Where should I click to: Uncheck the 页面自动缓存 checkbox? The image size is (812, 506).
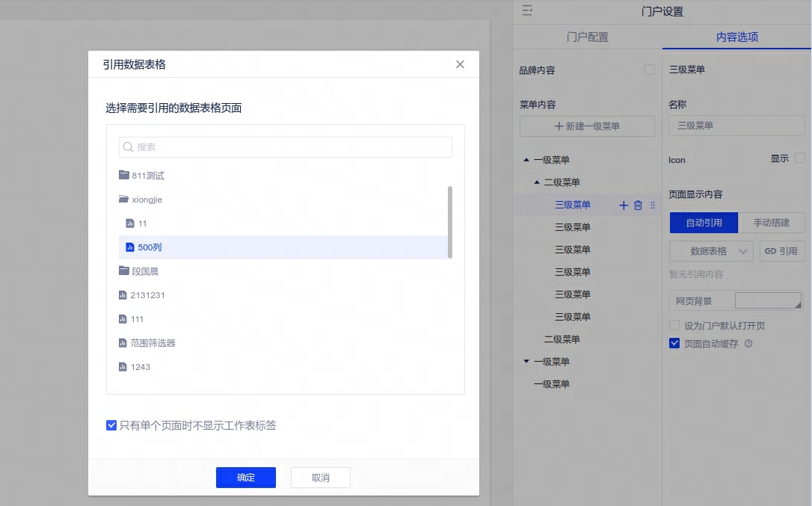674,344
